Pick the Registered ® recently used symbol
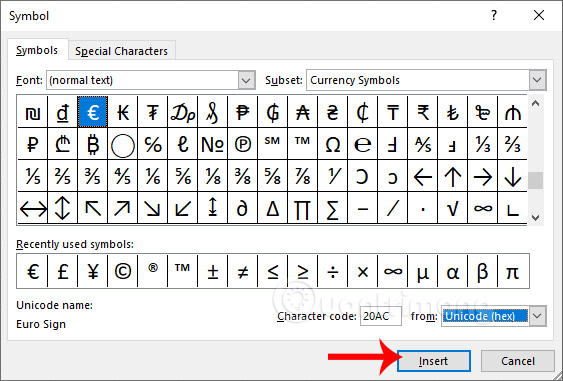The height and width of the screenshot is (381, 563). [x=152, y=271]
